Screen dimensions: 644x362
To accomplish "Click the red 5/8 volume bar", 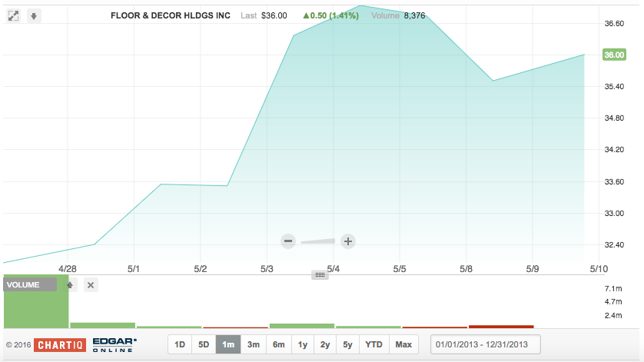I will coord(501,327).
